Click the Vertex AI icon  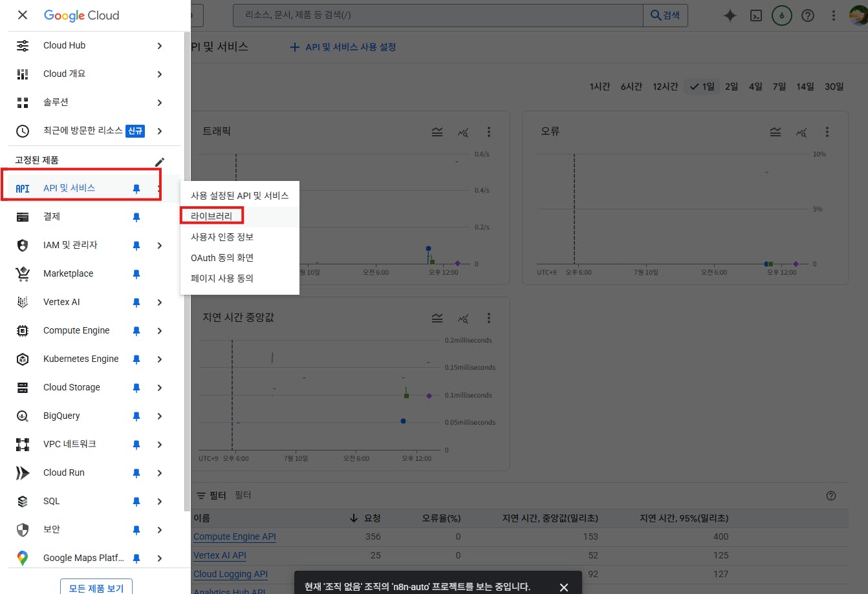pyautogui.click(x=23, y=302)
